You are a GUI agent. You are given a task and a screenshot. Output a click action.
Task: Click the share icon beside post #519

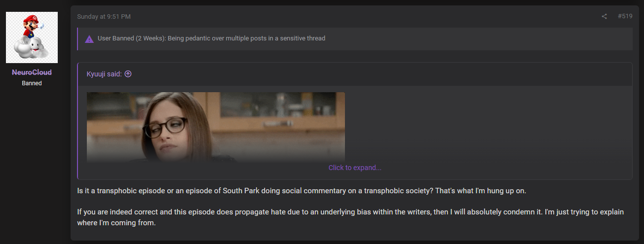pyautogui.click(x=604, y=16)
